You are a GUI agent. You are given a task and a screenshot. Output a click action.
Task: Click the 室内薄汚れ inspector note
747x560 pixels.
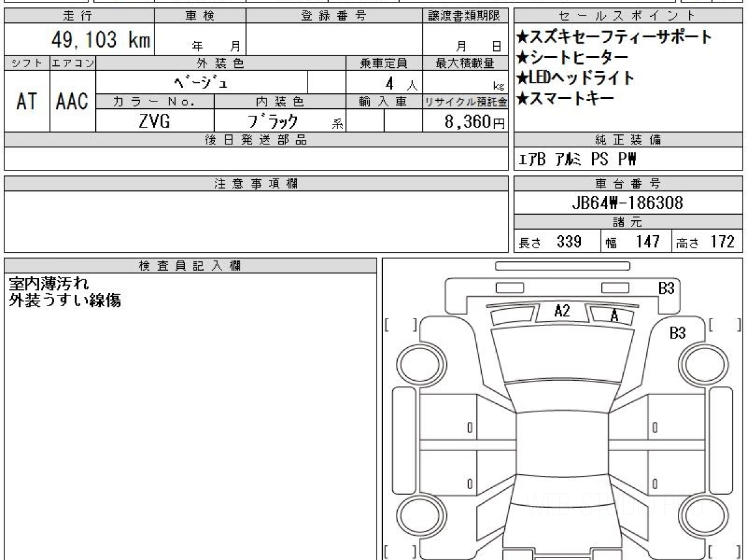tap(50, 284)
